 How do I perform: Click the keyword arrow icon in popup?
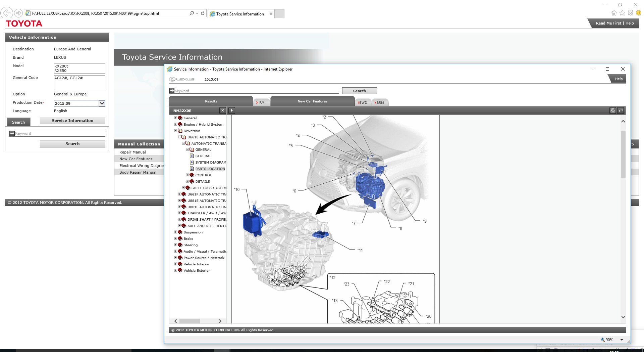[x=172, y=91]
